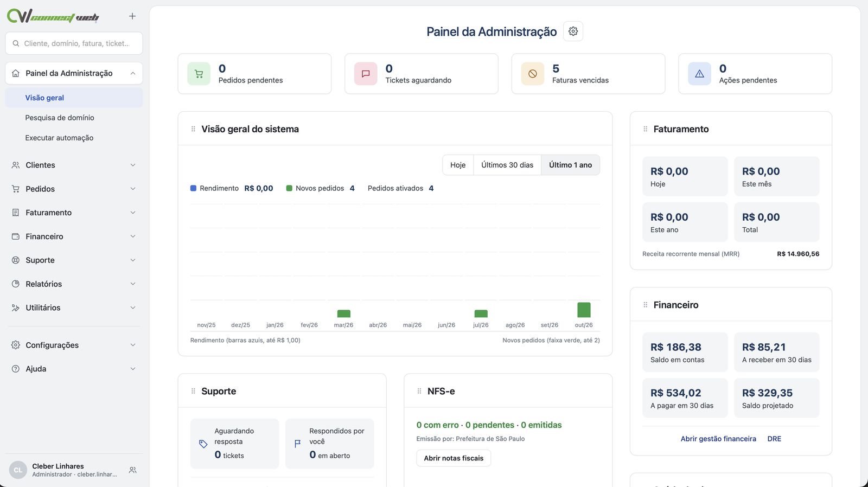Open Pesquisa de domínio
This screenshot has height=487, width=868.
tap(74, 118)
